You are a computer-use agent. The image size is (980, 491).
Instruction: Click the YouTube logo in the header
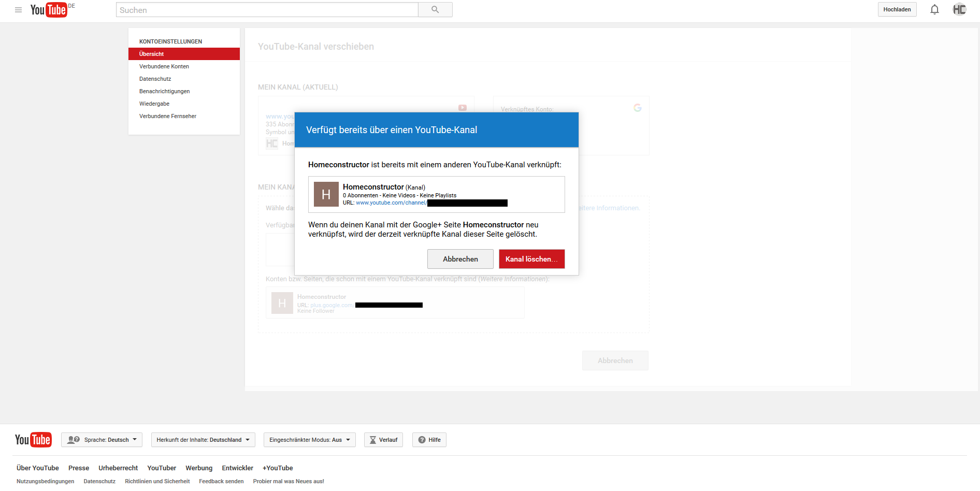(49, 10)
